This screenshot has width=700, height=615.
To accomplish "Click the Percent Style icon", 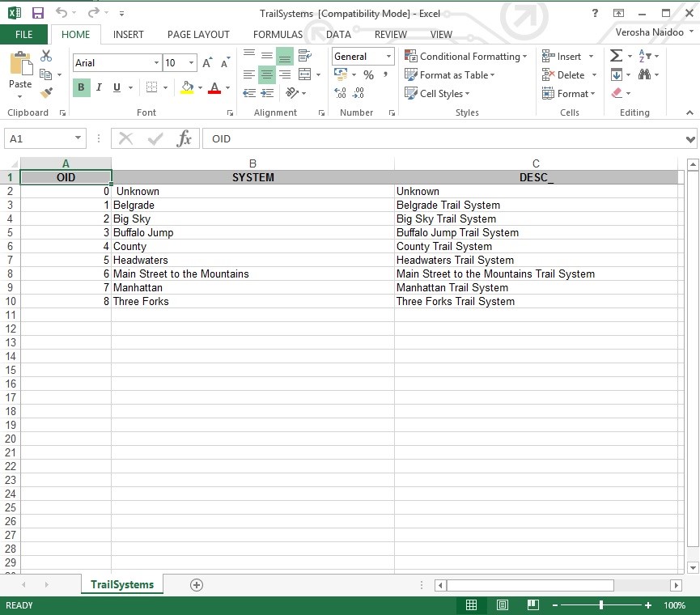I will click(x=368, y=75).
